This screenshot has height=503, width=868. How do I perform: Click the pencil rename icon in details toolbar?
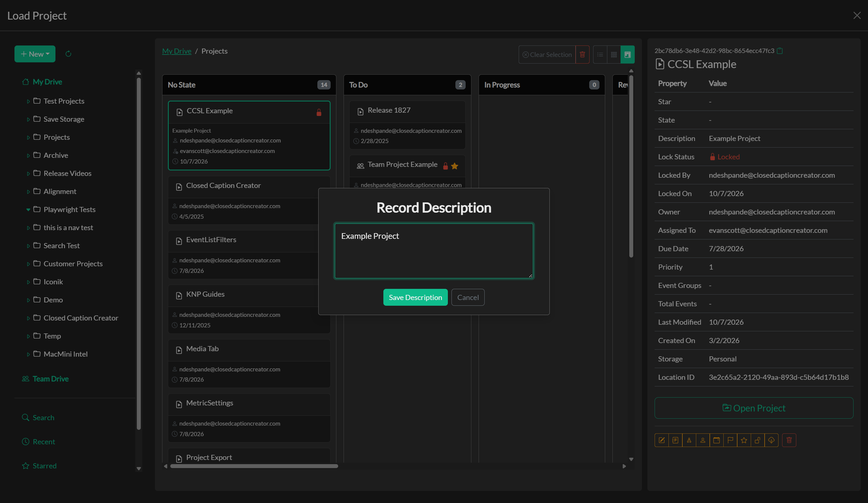tap(661, 440)
